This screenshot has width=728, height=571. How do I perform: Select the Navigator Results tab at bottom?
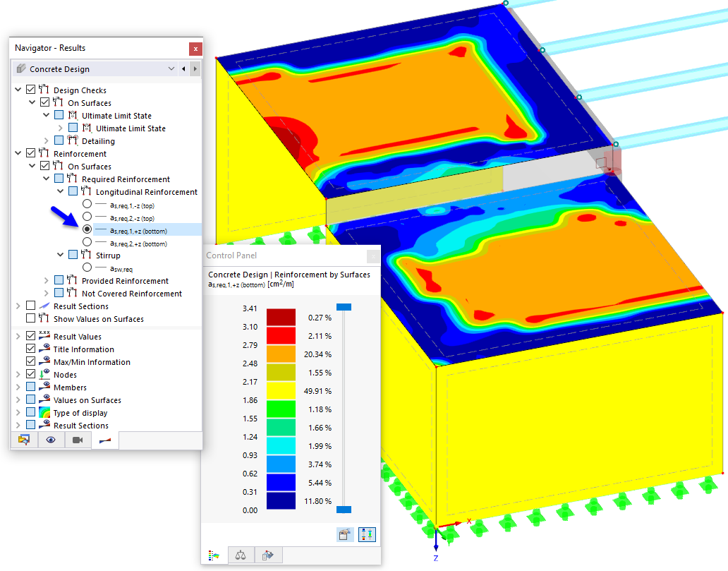(x=105, y=440)
